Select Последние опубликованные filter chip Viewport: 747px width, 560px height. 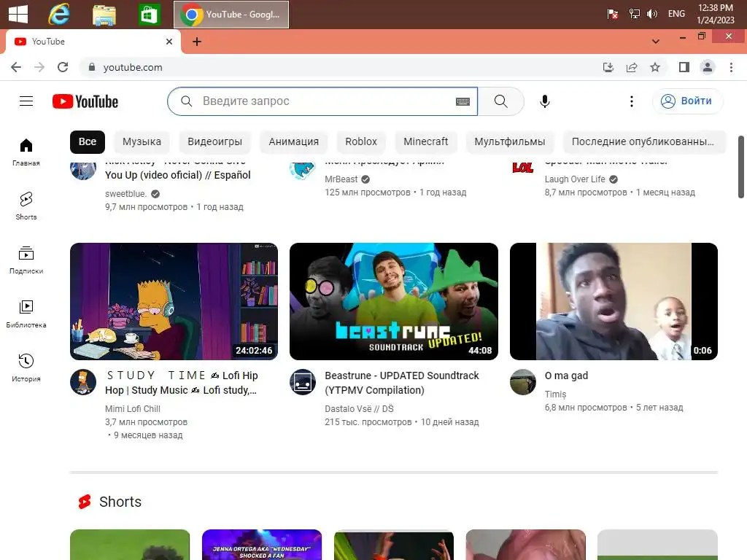pyautogui.click(x=643, y=141)
